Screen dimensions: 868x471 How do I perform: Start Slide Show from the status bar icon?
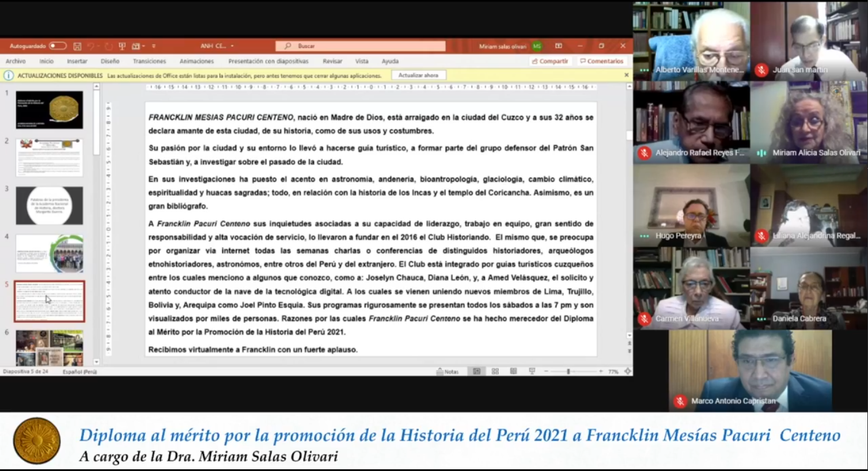coord(532,371)
